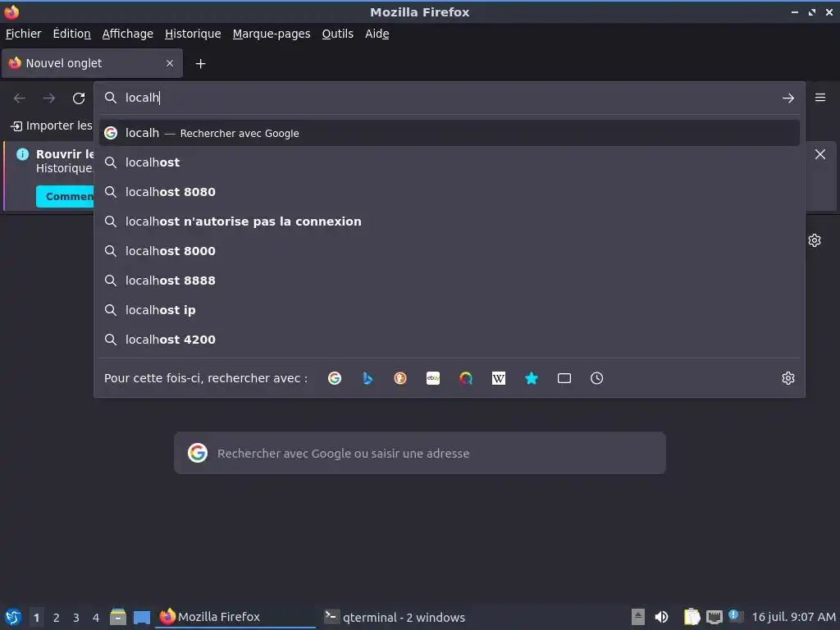840x630 pixels.
Task: Open qterminal - 2 windows taskbar entry
Action: [x=395, y=617]
